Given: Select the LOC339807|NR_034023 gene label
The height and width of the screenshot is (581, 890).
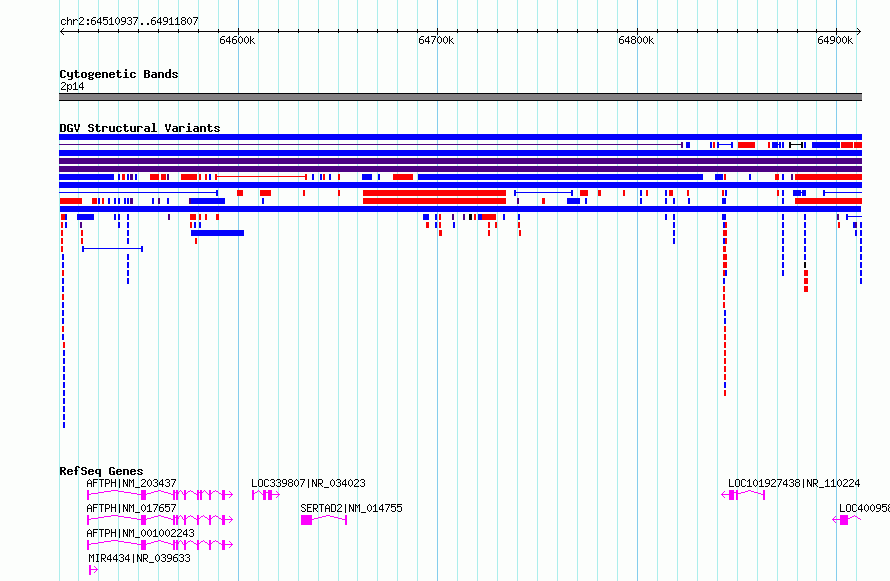Looking at the screenshot, I should tap(308, 483).
